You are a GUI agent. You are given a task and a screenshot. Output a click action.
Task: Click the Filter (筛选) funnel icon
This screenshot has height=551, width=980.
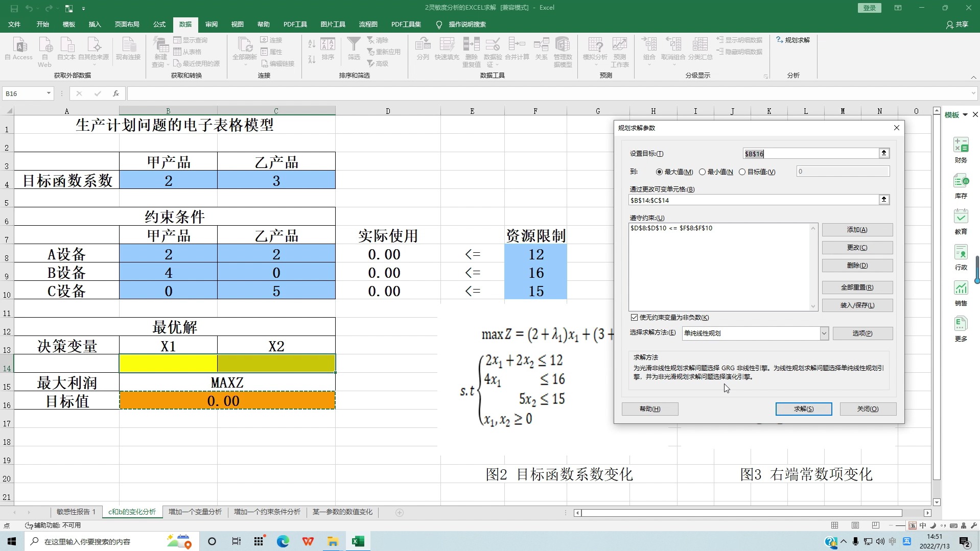point(354,44)
